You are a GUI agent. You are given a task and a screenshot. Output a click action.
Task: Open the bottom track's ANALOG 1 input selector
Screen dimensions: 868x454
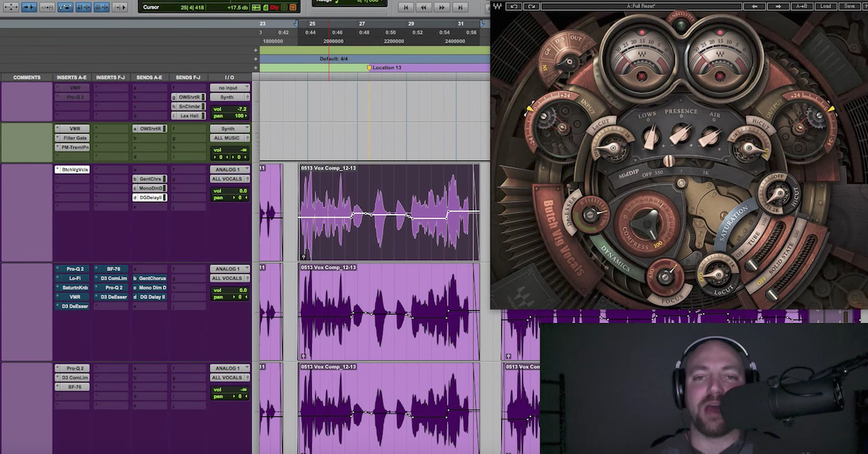click(230, 368)
